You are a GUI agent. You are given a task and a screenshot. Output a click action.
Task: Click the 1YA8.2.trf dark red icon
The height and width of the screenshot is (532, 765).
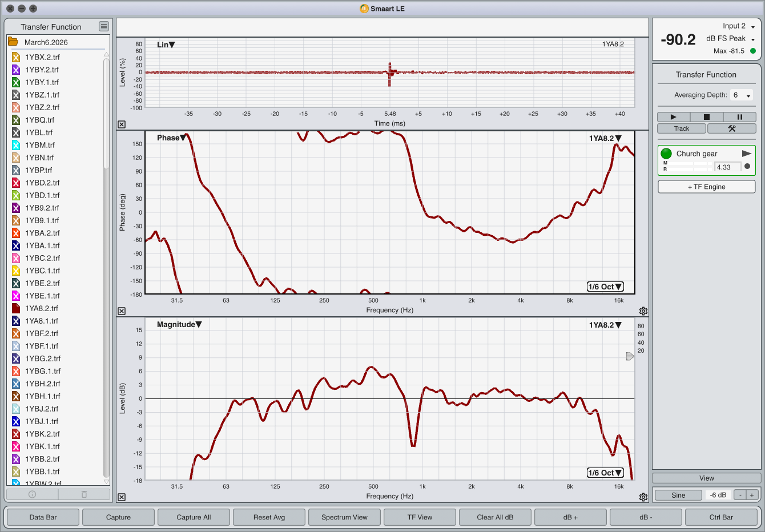(16, 308)
